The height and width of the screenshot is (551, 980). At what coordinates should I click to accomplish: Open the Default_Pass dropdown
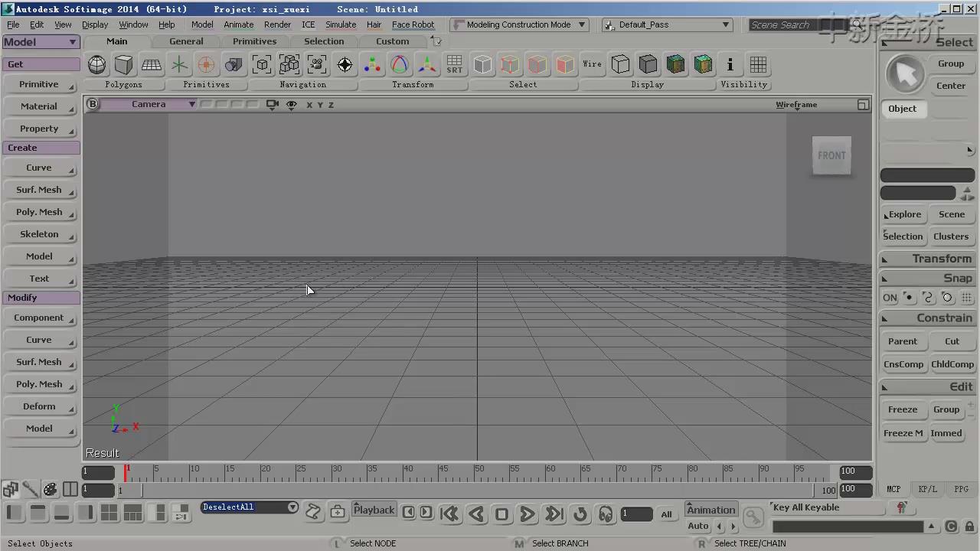tap(667, 24)
